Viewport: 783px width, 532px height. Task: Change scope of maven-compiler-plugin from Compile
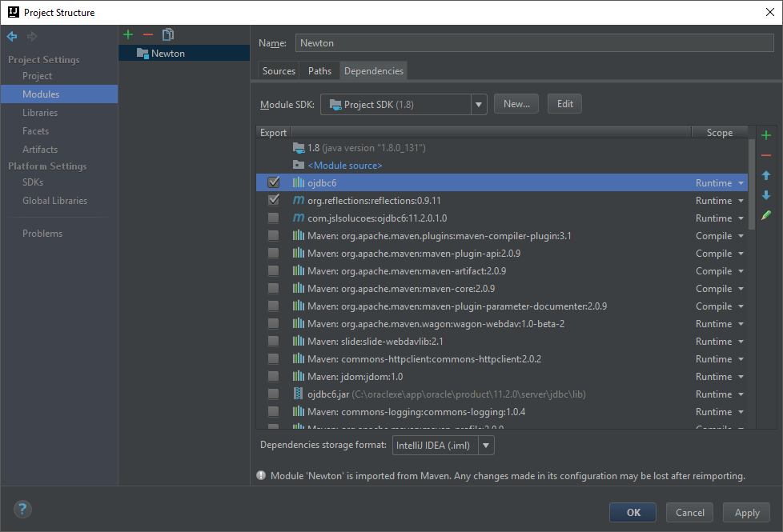tap(720, 236)
